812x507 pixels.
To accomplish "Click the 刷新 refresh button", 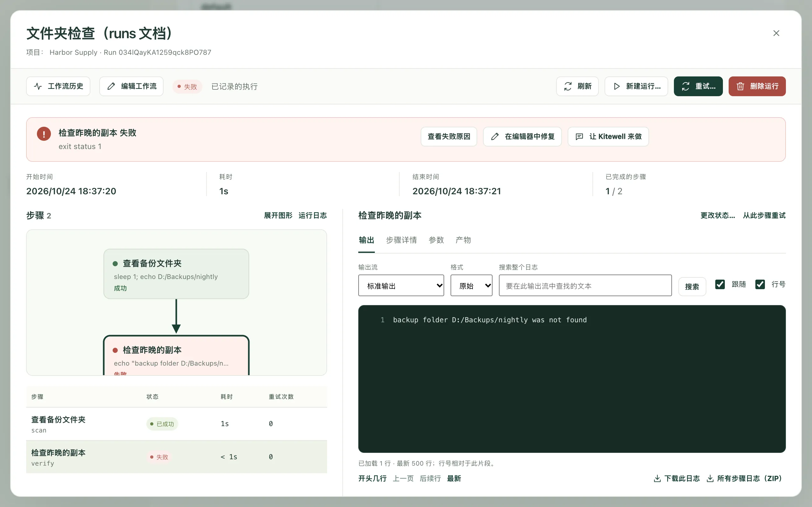I will 577,86.
